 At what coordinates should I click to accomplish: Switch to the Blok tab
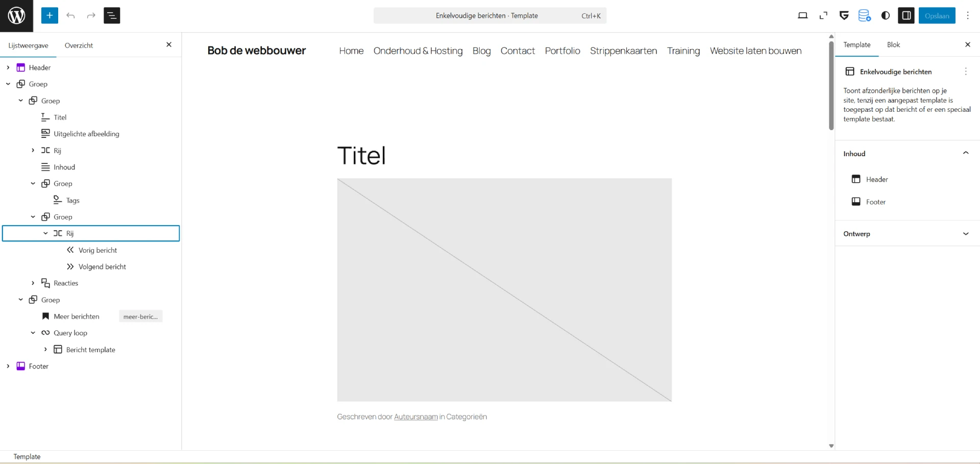tap(893, 44)
